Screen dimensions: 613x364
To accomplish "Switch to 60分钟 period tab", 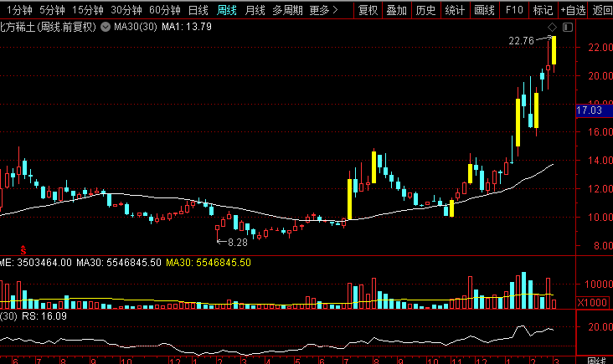I will pyautogui.click(x=165, y=10).
